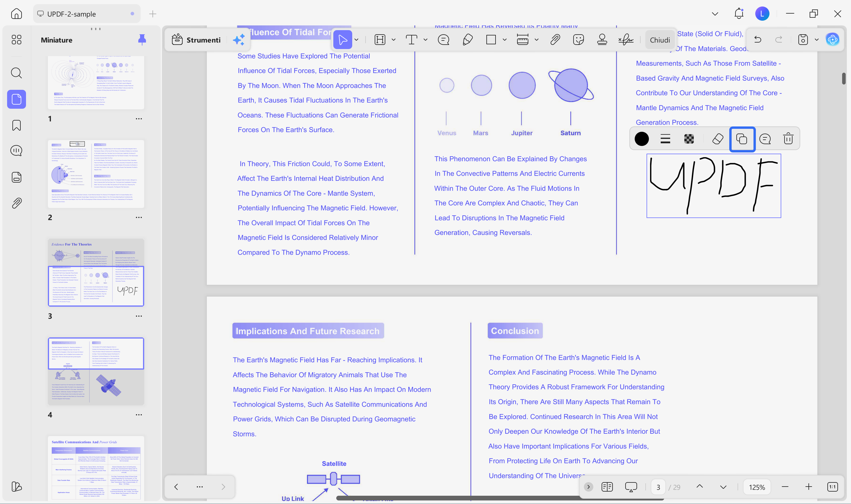Click the current page number field
This screenshot has height=504, width=851.
coord(658,487)
